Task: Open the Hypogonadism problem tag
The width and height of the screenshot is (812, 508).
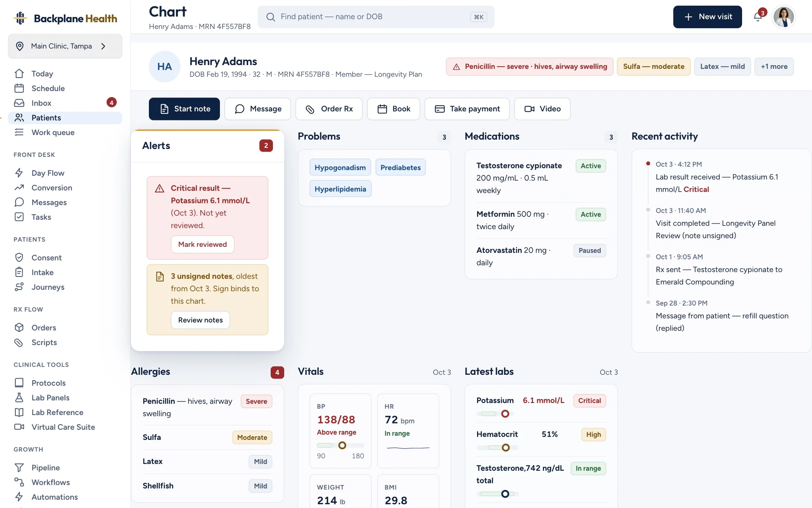Action: [340, 167]
